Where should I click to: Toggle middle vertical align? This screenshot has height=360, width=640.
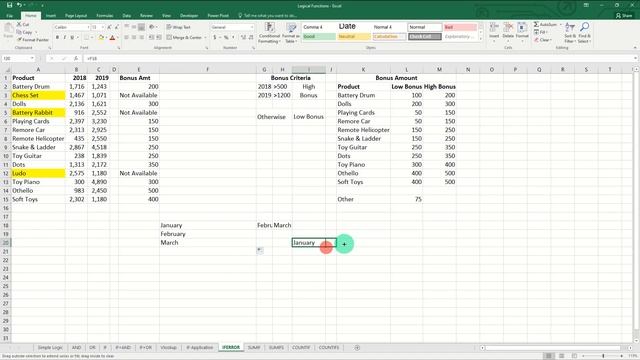coord(134,27)
